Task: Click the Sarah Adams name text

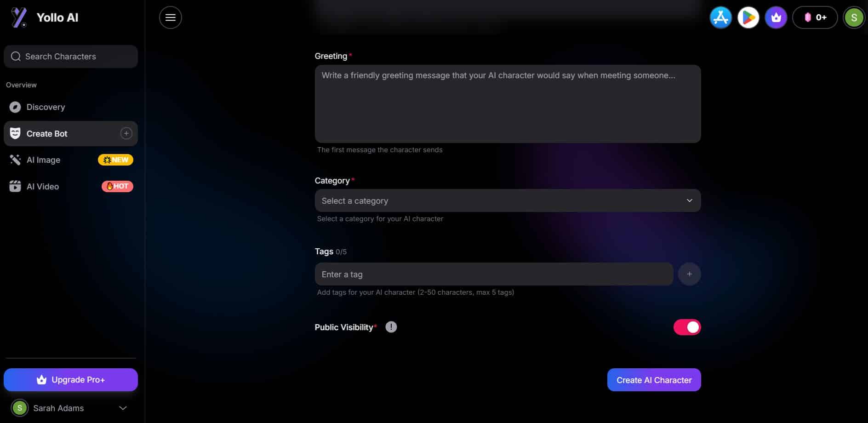Action: coord(58,408)
